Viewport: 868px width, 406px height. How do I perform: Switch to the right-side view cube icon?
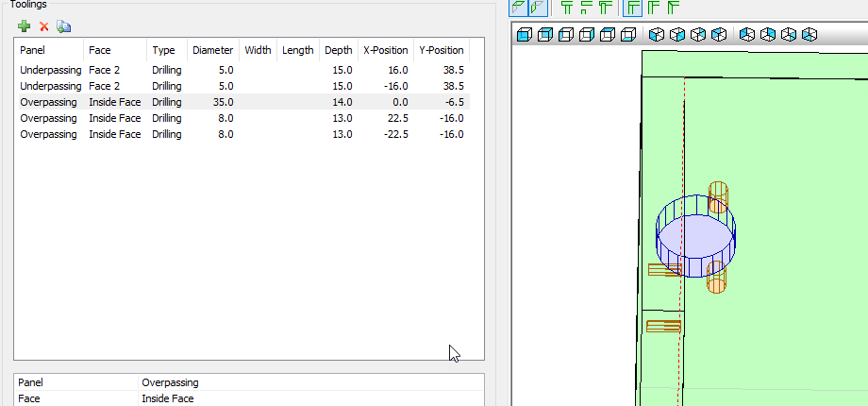(586, 35)
